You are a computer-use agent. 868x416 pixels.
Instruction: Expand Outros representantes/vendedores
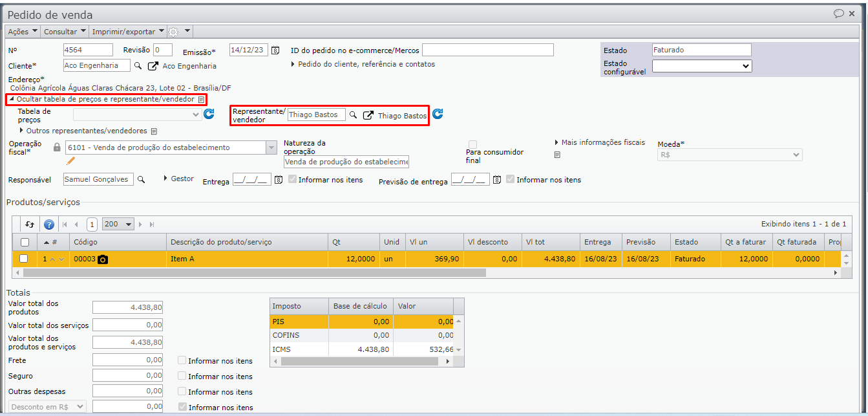83,131
